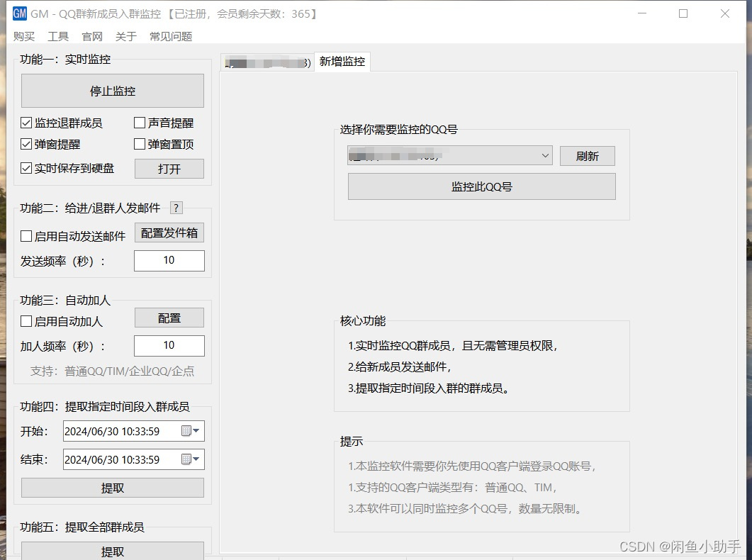Click the ? help icon next to 功能二
The height and width of the screenshot is (560, 752).
(176, 208)
